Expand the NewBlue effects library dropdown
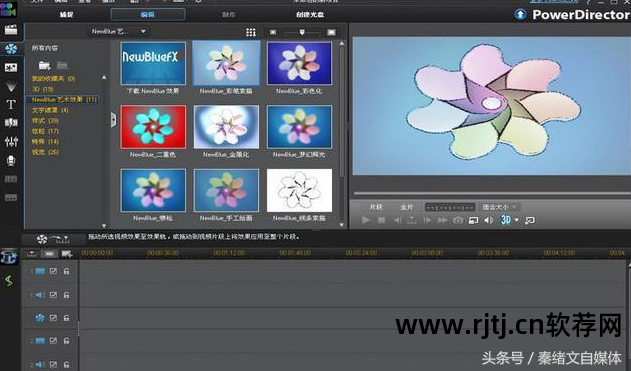 (x=143, y=31)
